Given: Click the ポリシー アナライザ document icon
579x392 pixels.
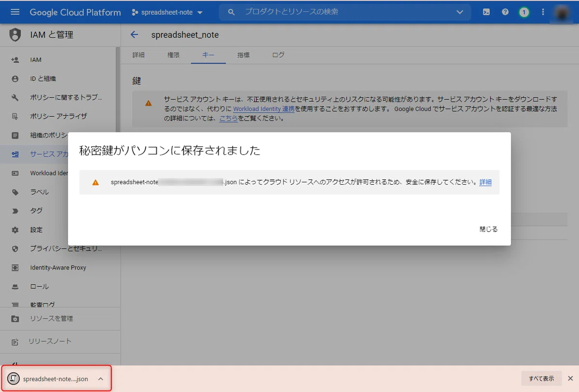Looking at the screenshot, I should [x=15, y=116].
